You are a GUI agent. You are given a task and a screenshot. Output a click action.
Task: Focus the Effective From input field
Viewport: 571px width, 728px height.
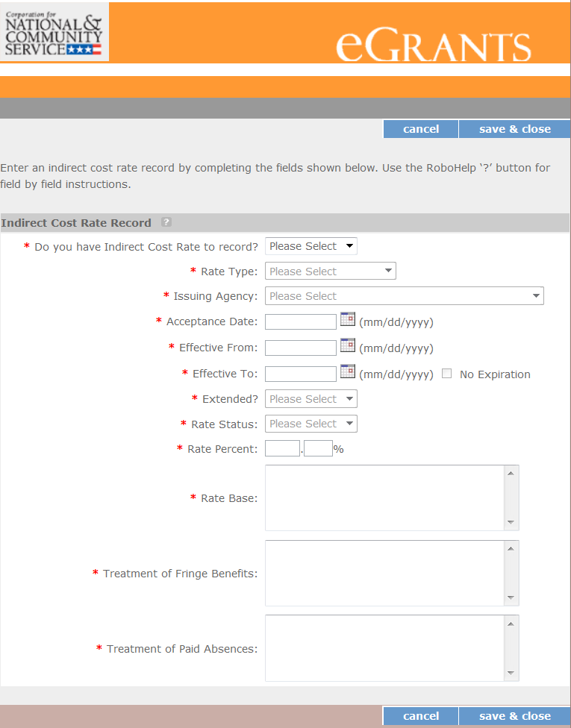point(301,348)
